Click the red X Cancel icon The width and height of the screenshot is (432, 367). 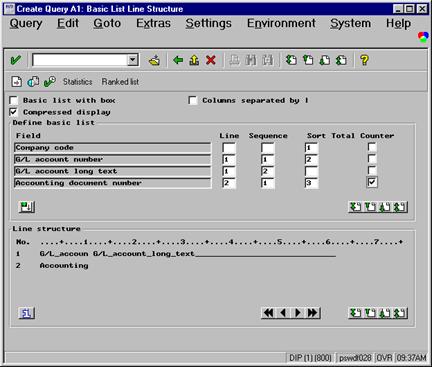pyautogui.click(x=211, y=60)
